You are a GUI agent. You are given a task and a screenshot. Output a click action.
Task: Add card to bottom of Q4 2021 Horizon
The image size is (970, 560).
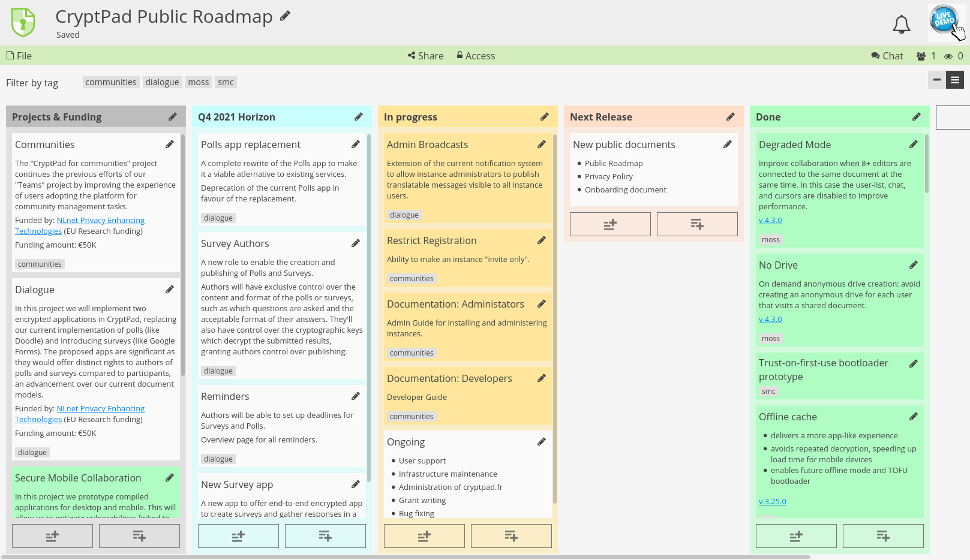tap(325, 536)
